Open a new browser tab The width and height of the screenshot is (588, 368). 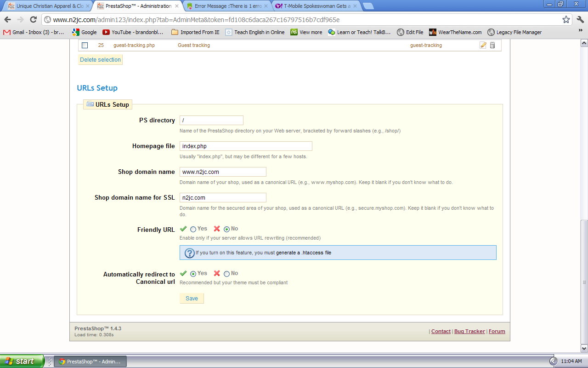(x=368, y=6)
